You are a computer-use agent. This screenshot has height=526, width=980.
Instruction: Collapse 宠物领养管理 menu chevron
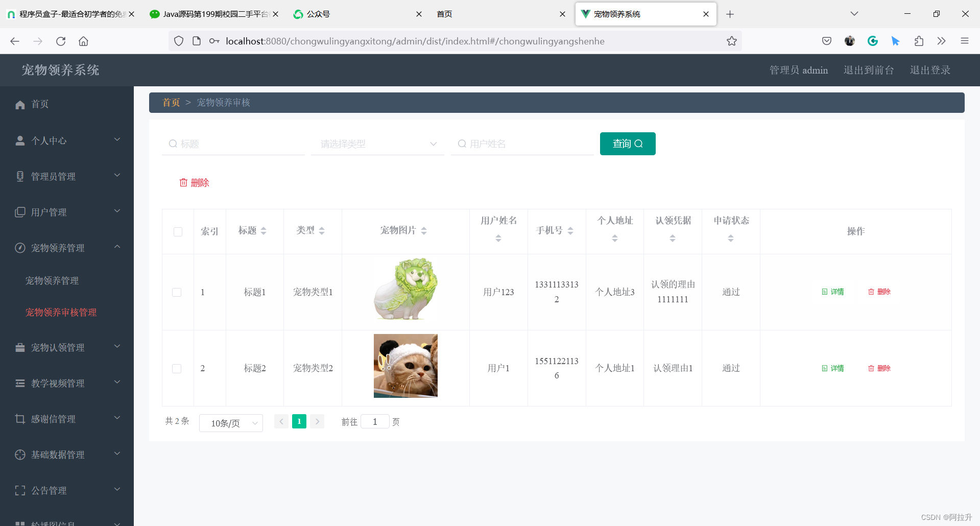point(117,247)
